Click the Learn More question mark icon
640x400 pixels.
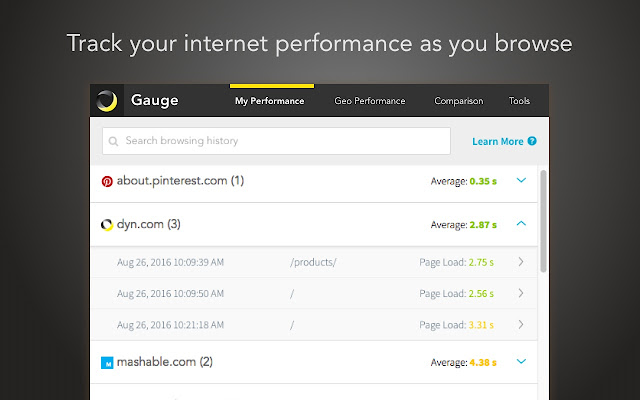pyautogui.click(x=532, y=141)
